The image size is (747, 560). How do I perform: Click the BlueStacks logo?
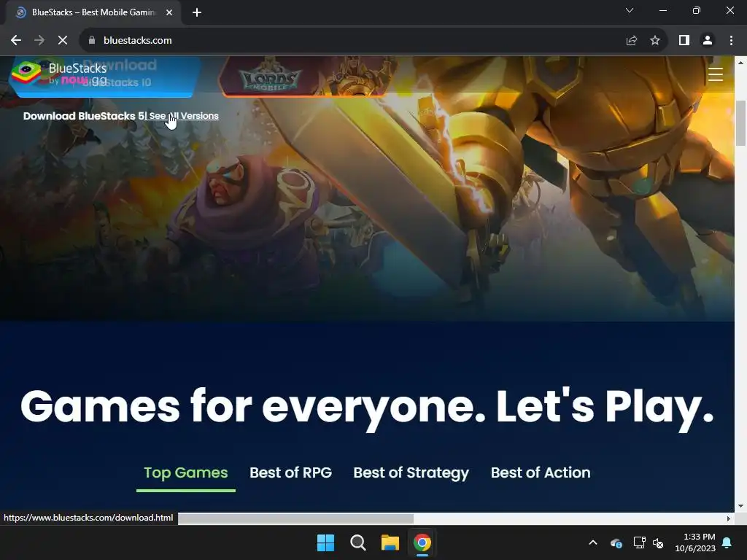(59, 74)
